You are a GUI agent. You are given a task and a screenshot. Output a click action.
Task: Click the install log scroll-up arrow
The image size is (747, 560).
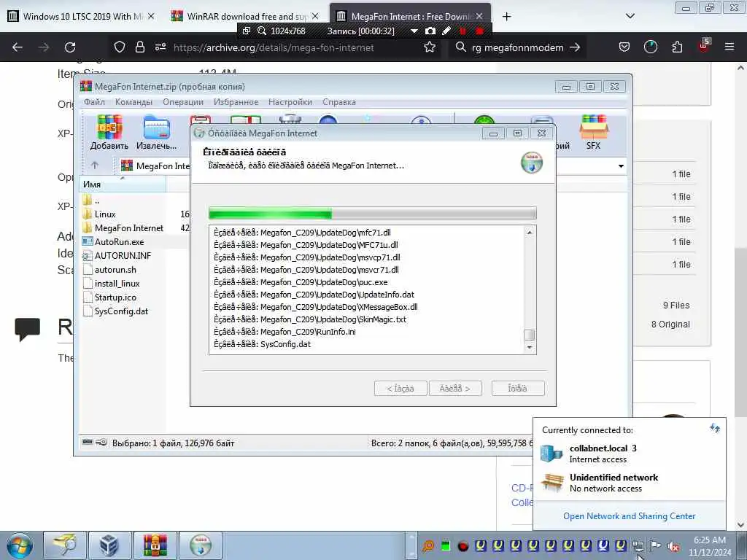(530, 233)
